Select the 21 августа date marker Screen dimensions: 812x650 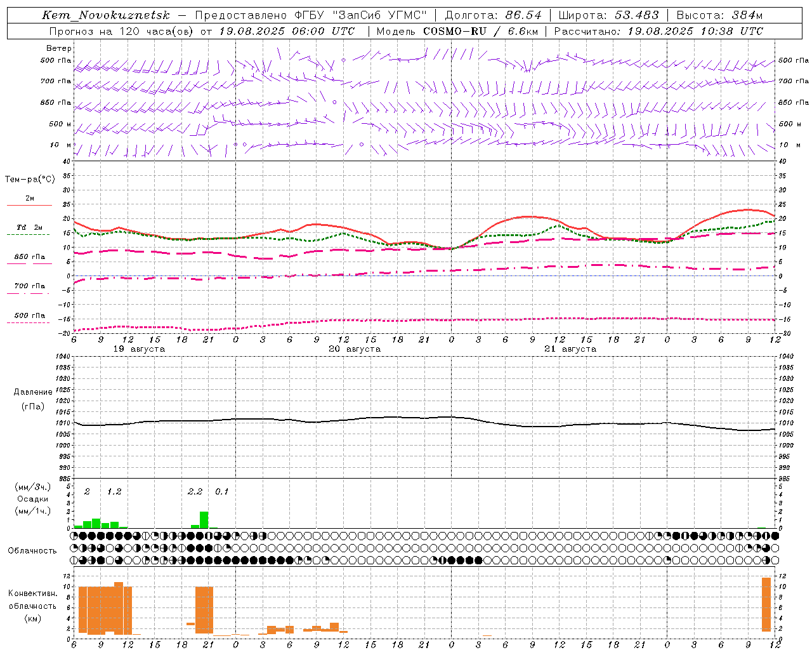click(570, 349)
